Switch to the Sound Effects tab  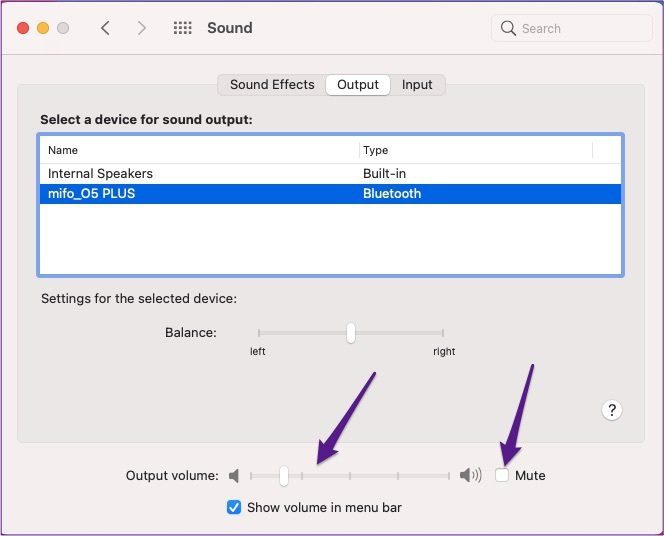272,85
